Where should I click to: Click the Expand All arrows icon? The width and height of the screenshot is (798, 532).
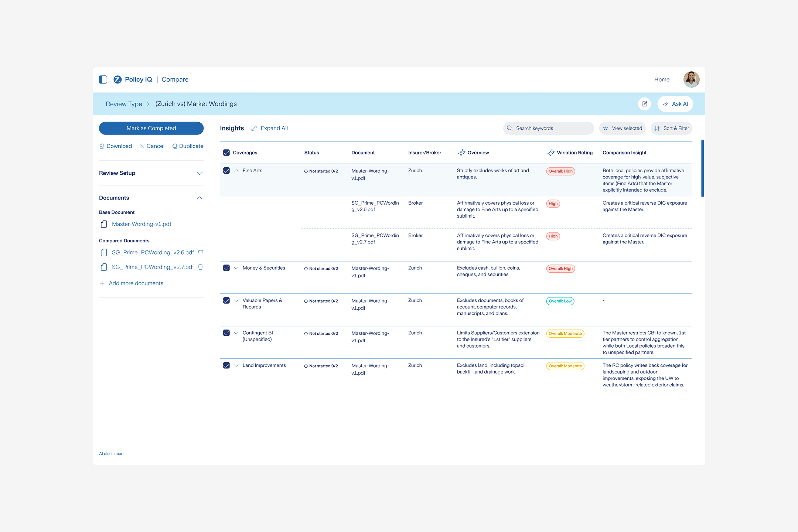pyautogui.click(x=254, y=128)
